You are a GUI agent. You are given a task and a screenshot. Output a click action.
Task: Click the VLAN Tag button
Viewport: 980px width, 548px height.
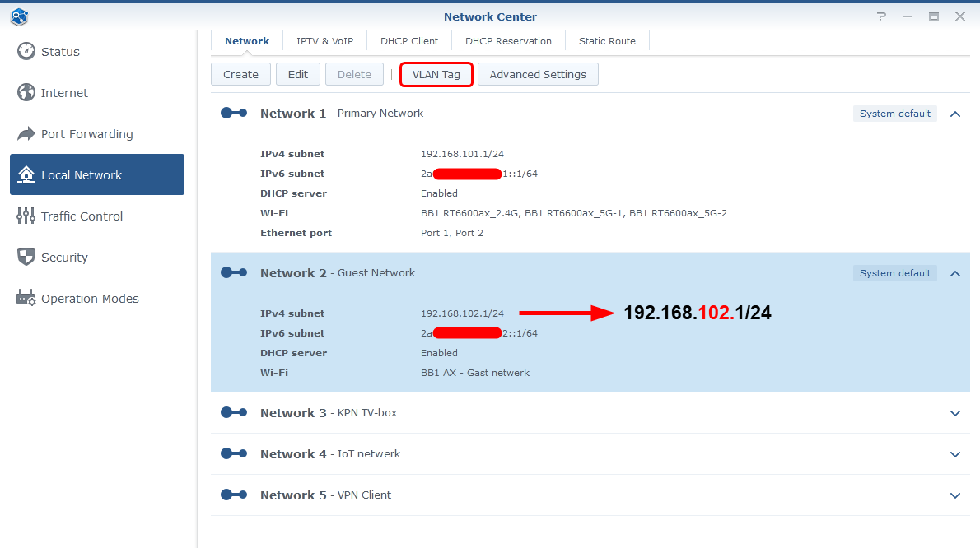pos(436,74)
